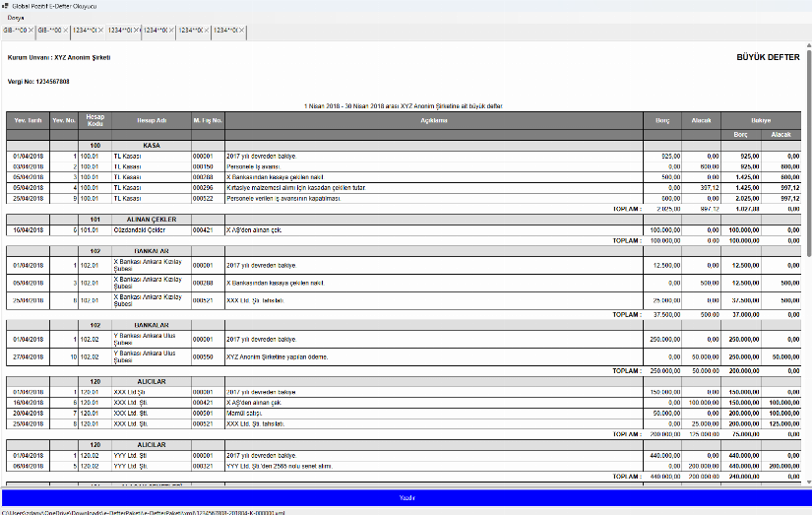Select the last 1234 tab

tap(224, 32)
